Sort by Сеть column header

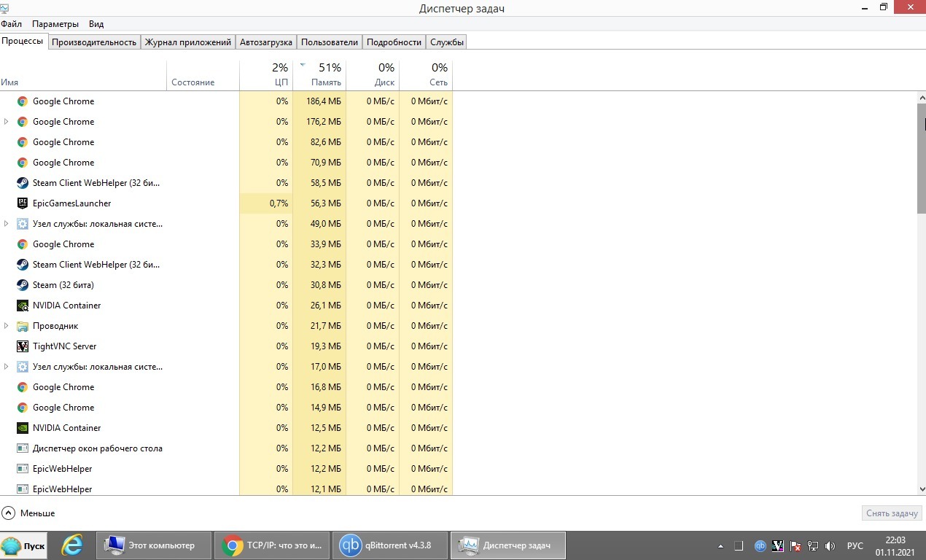[426, 75]
